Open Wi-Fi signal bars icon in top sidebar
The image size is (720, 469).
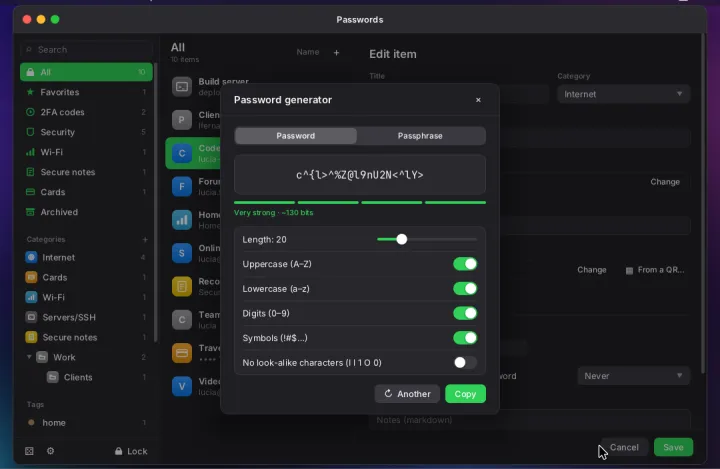30,152
